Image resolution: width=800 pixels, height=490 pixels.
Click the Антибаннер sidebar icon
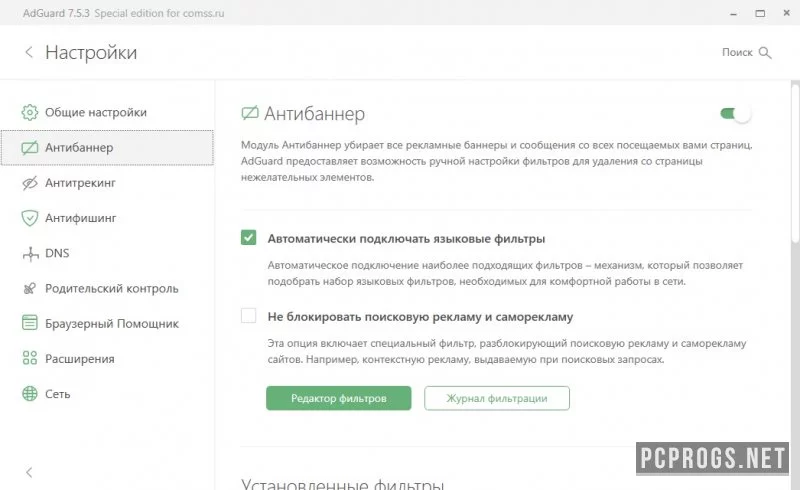pos(30,148)
